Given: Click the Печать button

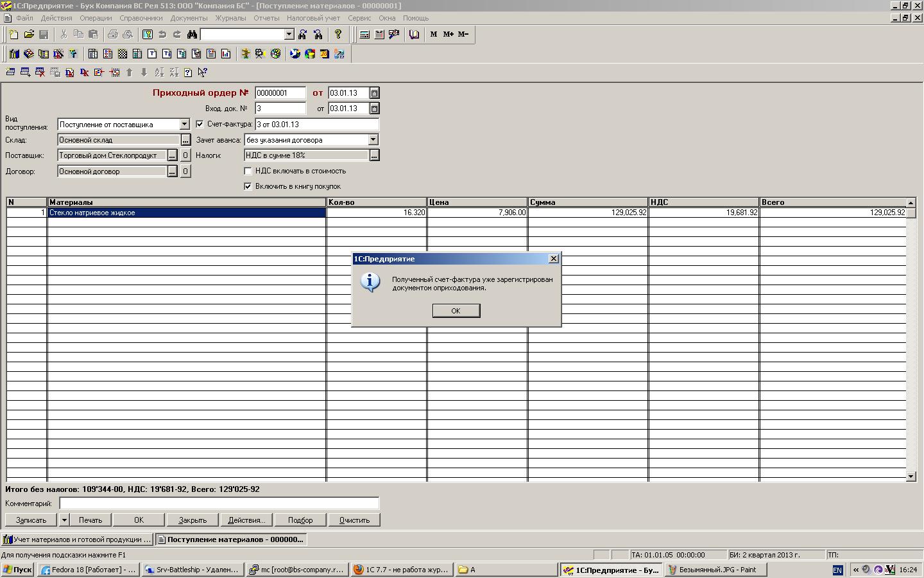Looking at the screenshot, I should (x=90, y=520).
